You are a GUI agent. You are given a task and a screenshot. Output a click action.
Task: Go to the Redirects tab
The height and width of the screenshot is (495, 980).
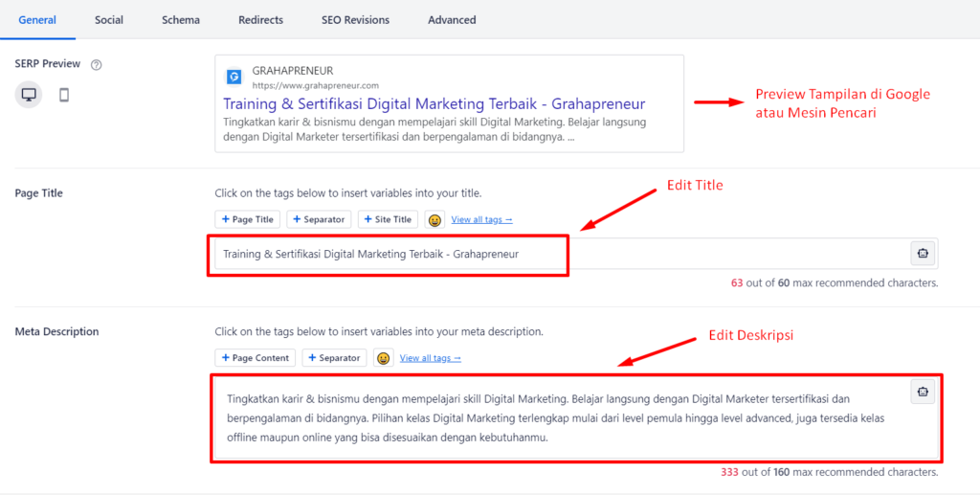pyautogui.click(x=260, y=20)
